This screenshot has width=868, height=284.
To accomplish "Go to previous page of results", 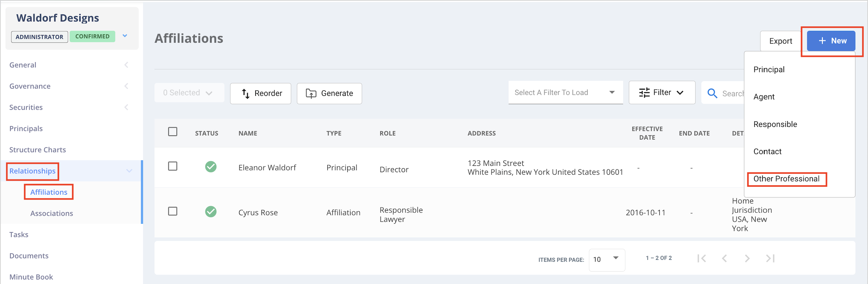I will [724, 258].
